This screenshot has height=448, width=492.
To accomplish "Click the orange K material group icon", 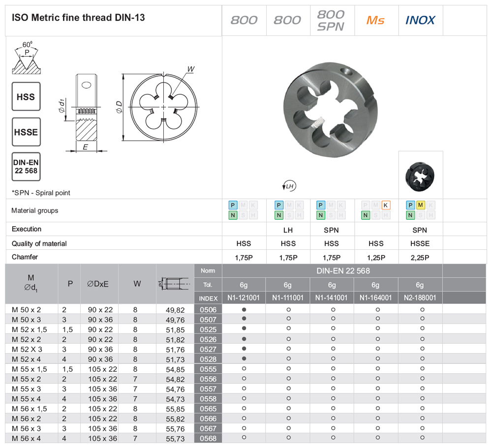I will [x=386, y=205].
